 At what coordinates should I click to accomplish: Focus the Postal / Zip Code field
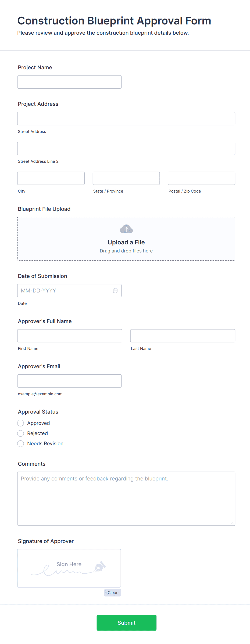coord(201,178)
